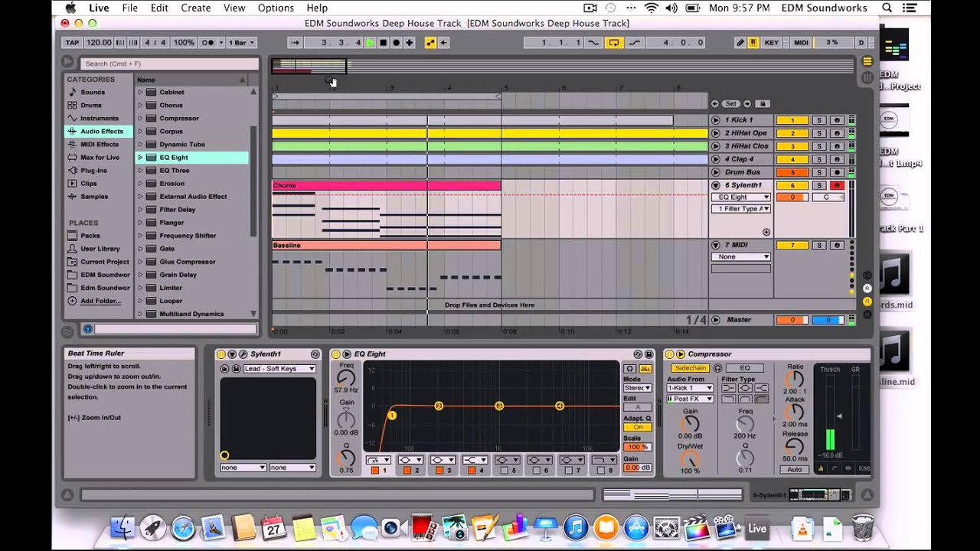Viewport: 980px width, 551px height.
Task: Toggle the metronome button
Action: (209, 43)
